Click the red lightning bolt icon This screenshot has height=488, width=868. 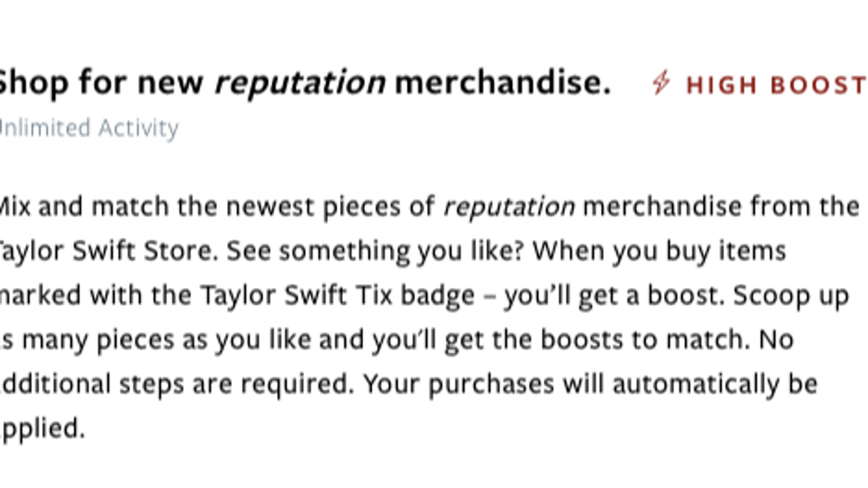tap(660, 83)
